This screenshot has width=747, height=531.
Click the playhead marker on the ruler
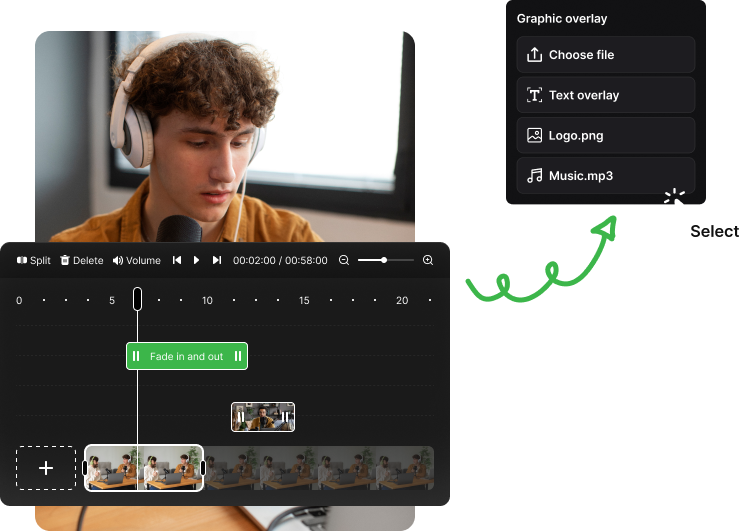coord(138,299)
